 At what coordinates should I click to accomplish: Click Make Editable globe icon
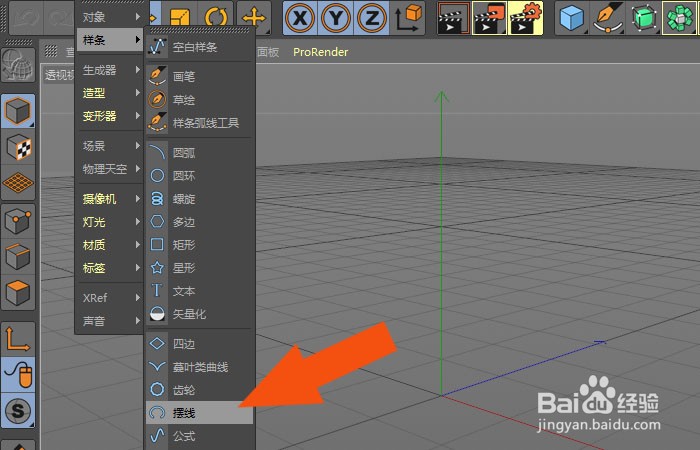point(18,65)
